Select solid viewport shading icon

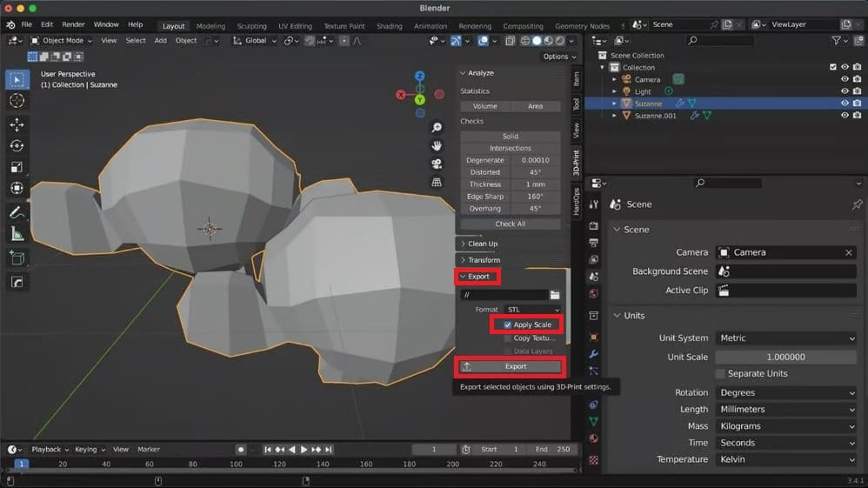[537, 40]
